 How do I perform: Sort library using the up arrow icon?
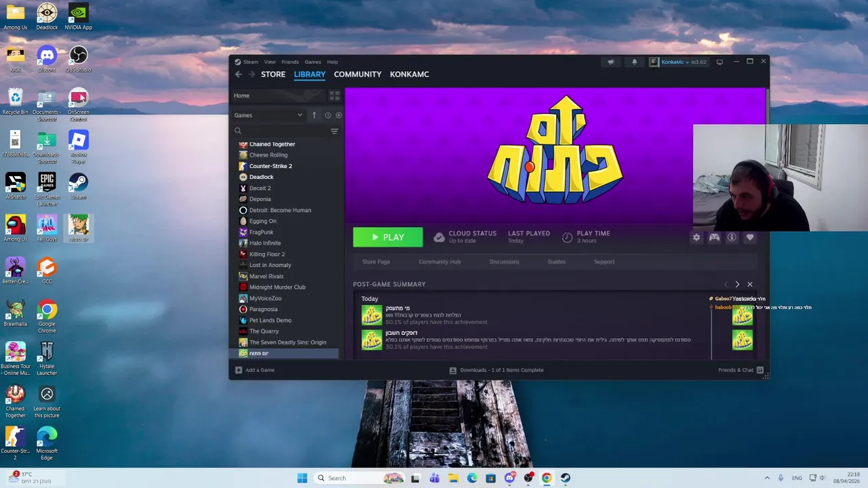[314, 115]
